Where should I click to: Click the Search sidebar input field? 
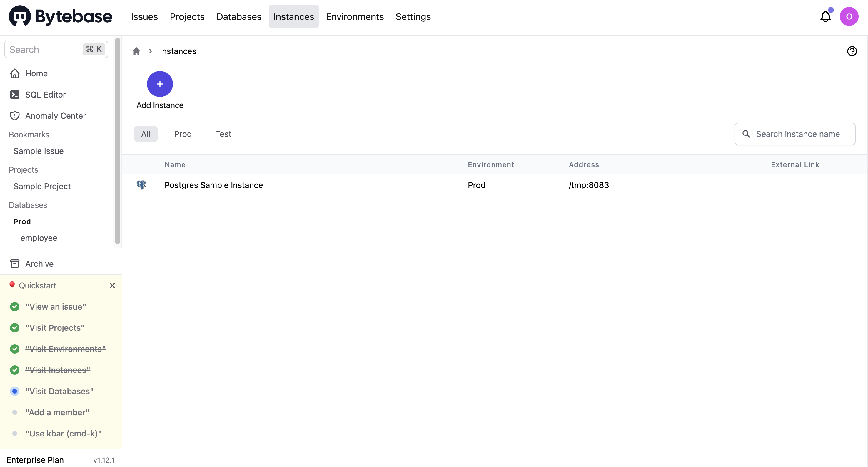point(56,49)
